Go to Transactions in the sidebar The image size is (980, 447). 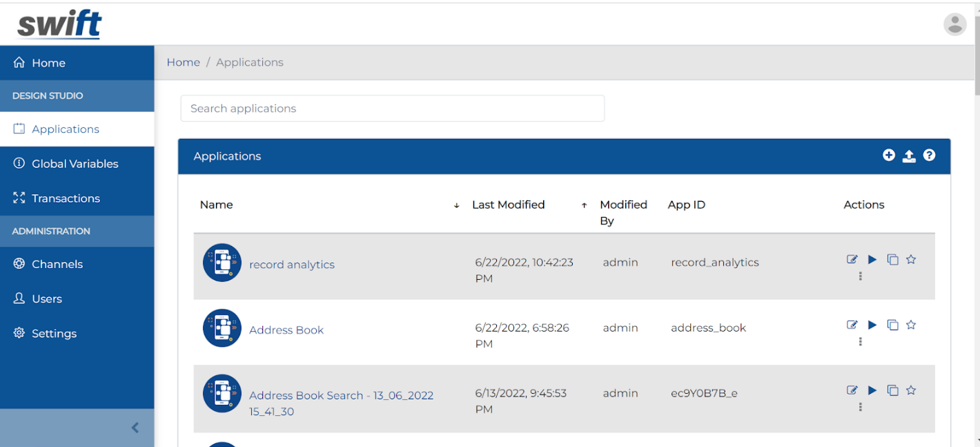(66, 198)
